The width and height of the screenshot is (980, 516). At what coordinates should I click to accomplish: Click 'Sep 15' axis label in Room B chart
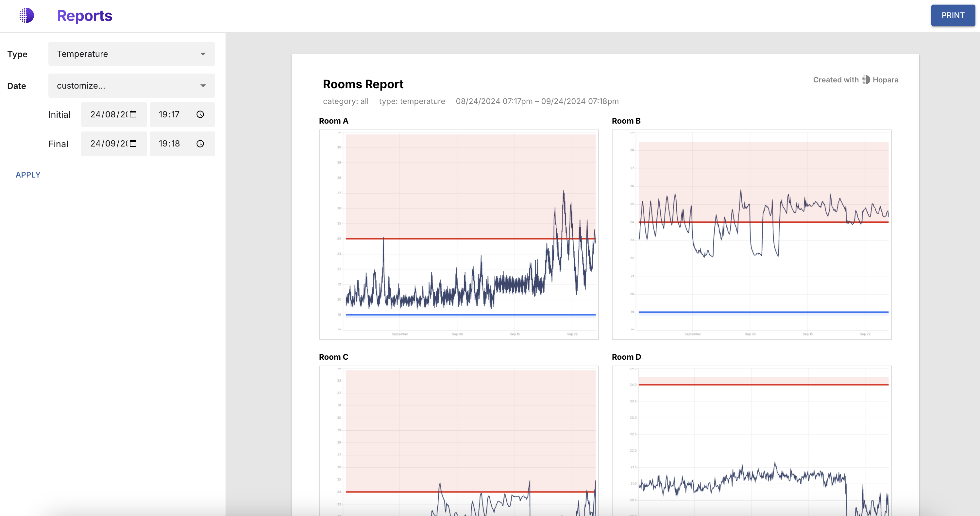tap(808, 334)
